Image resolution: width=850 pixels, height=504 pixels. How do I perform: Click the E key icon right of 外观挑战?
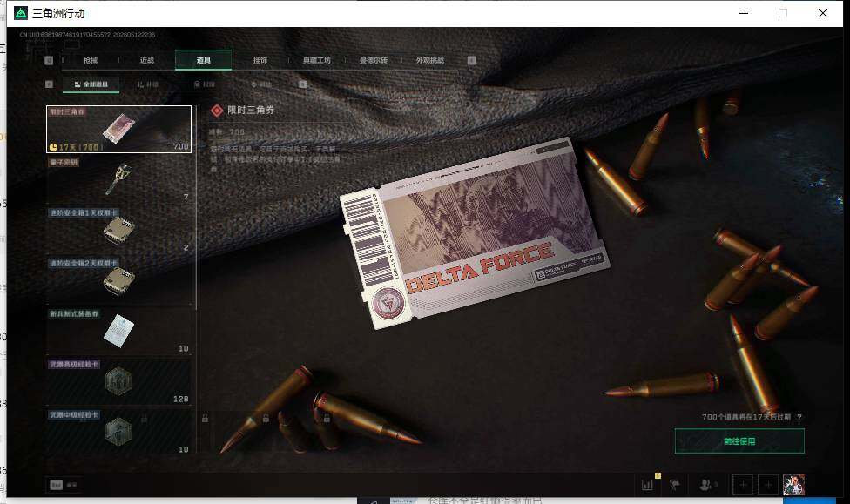pyautogui.click(x=472, y=60)
